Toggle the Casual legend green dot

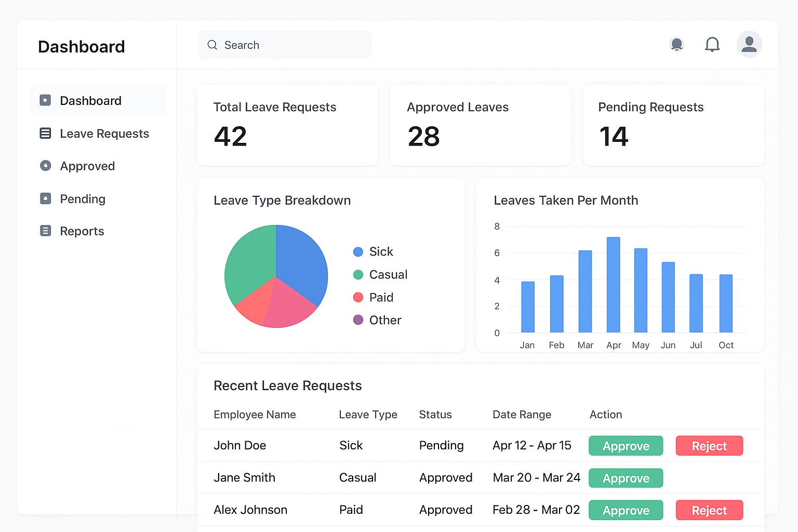358,275
